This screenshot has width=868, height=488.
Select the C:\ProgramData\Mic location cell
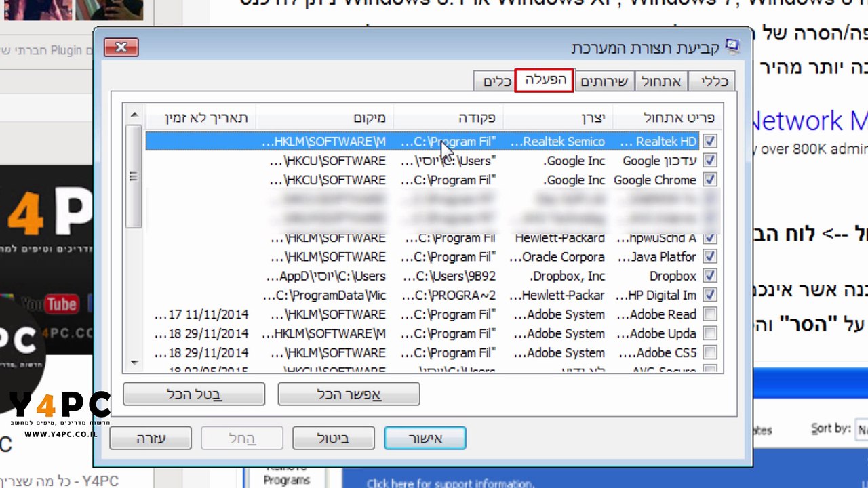coord(324,295)
